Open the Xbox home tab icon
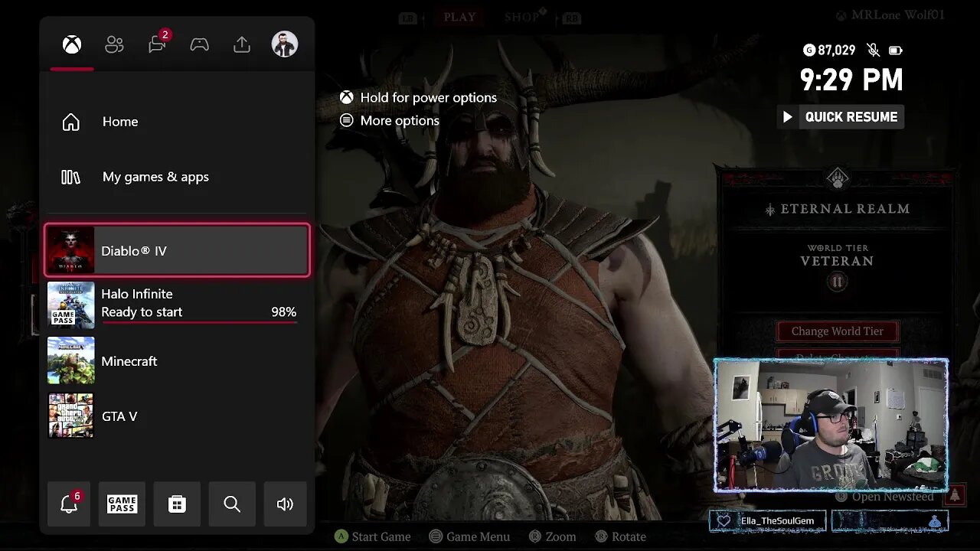Screen dimensions: 980x551 pos(72,44)
